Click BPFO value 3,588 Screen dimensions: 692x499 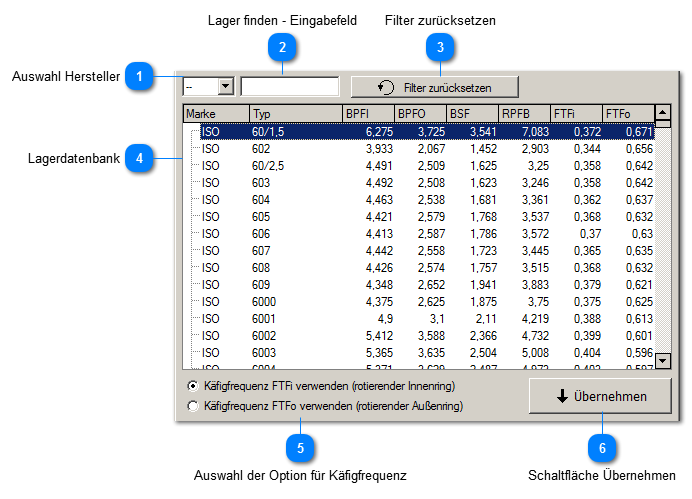point(431,336)
